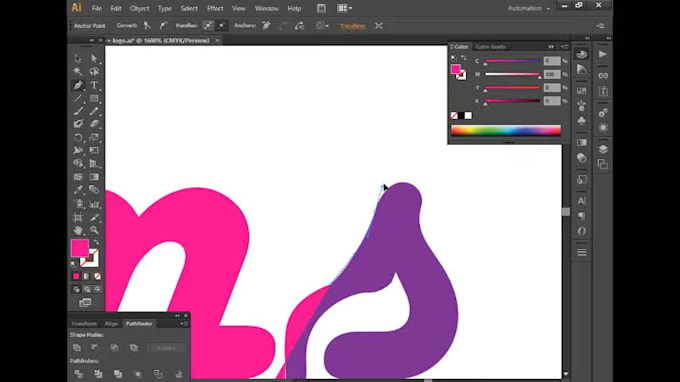
Task: Choose the Eraser tool
Action: point(94,124)
